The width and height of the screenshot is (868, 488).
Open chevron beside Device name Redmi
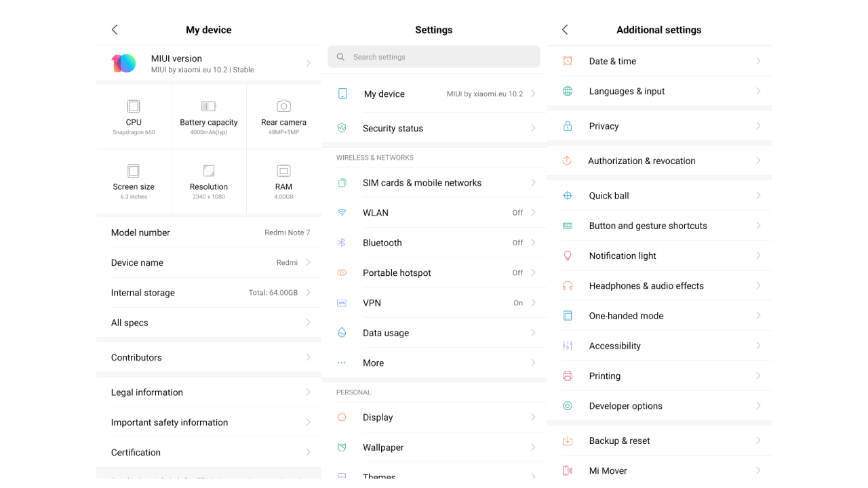coord(308,262)
